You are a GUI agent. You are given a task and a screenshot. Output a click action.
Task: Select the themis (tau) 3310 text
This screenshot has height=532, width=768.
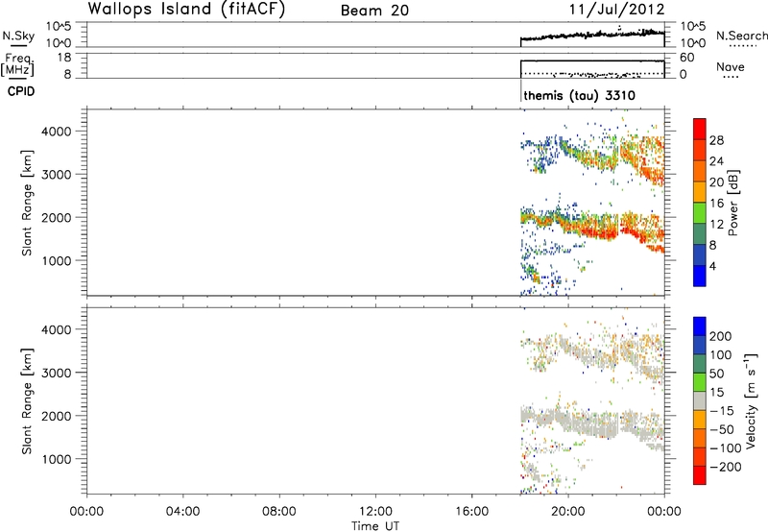point(580,95)
